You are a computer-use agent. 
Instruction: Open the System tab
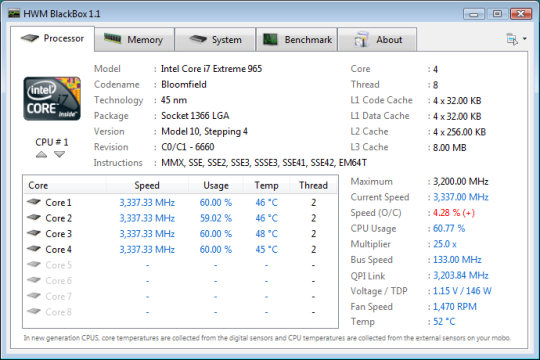point(215,40)
